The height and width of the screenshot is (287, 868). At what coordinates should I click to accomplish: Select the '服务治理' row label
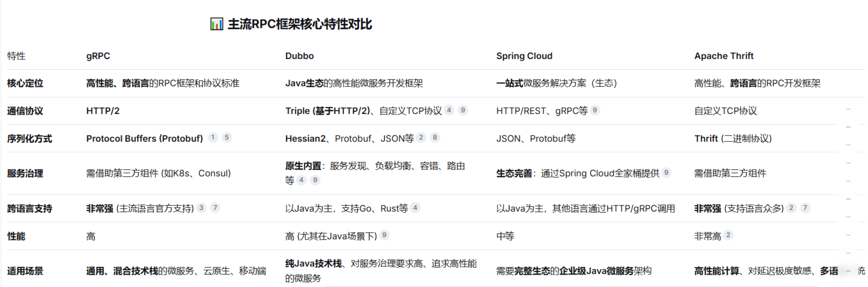coord(25,173)
